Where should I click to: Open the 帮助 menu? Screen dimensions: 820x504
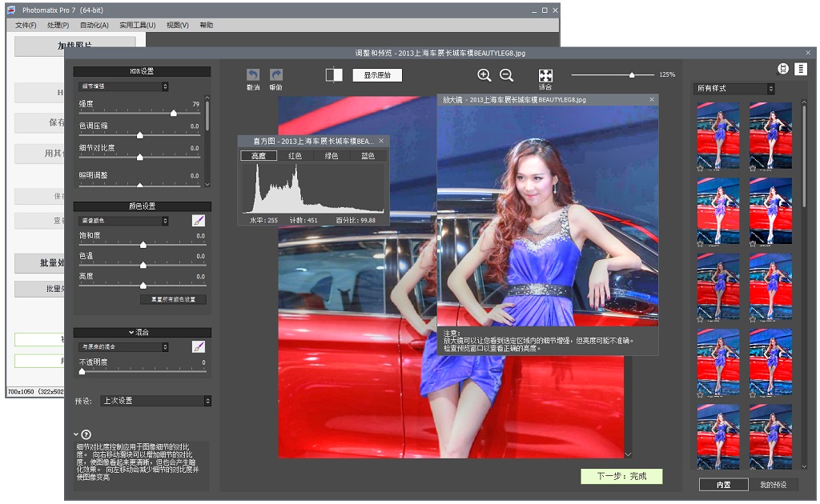click(x=206, y=25)
